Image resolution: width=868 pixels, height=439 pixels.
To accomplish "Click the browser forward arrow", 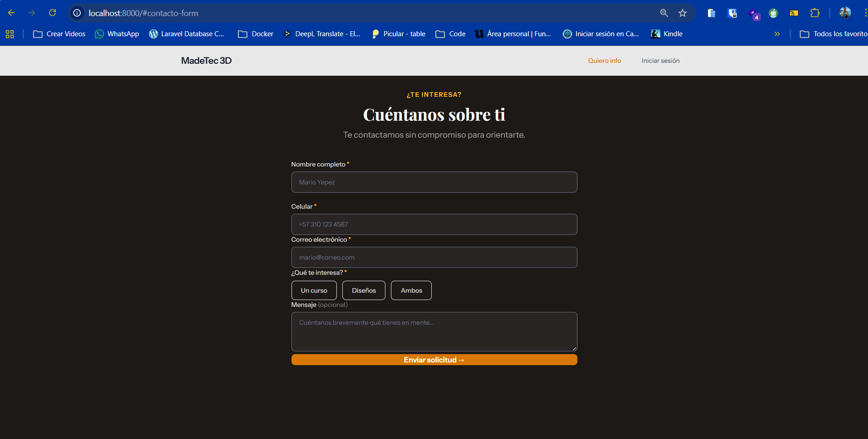I will [x=32, y=13].
